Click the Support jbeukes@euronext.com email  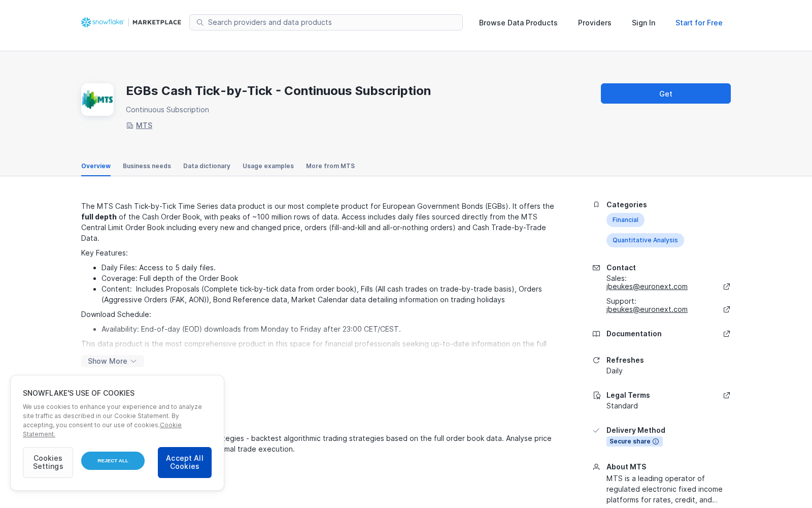coord(647,309)
